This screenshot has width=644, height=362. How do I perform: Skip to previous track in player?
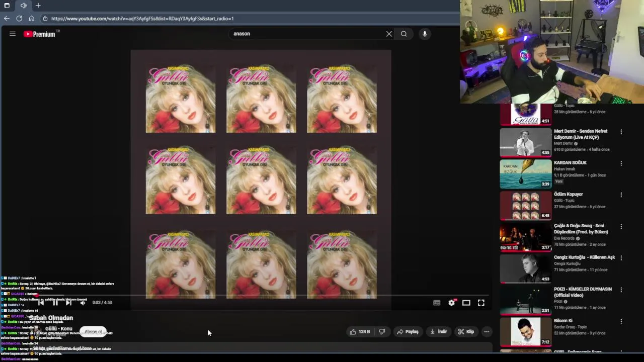coord(41,303)
